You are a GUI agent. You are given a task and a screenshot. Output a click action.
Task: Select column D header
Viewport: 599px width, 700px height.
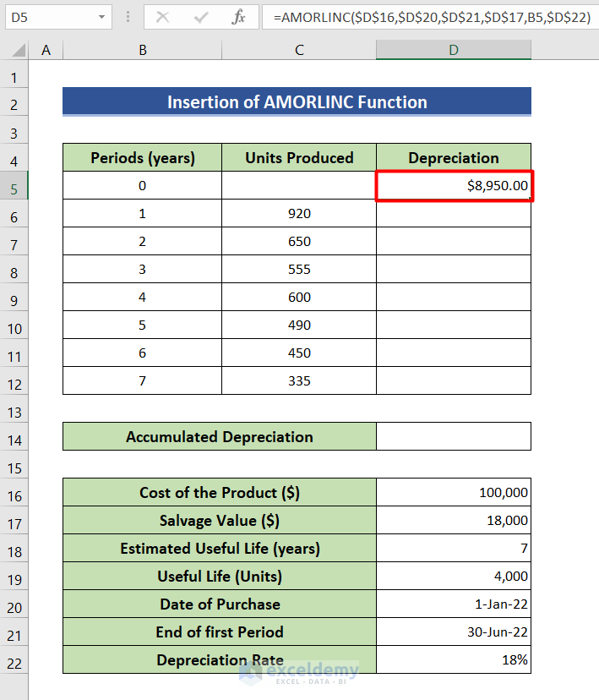pyautogui.click(x=454, y=50)
